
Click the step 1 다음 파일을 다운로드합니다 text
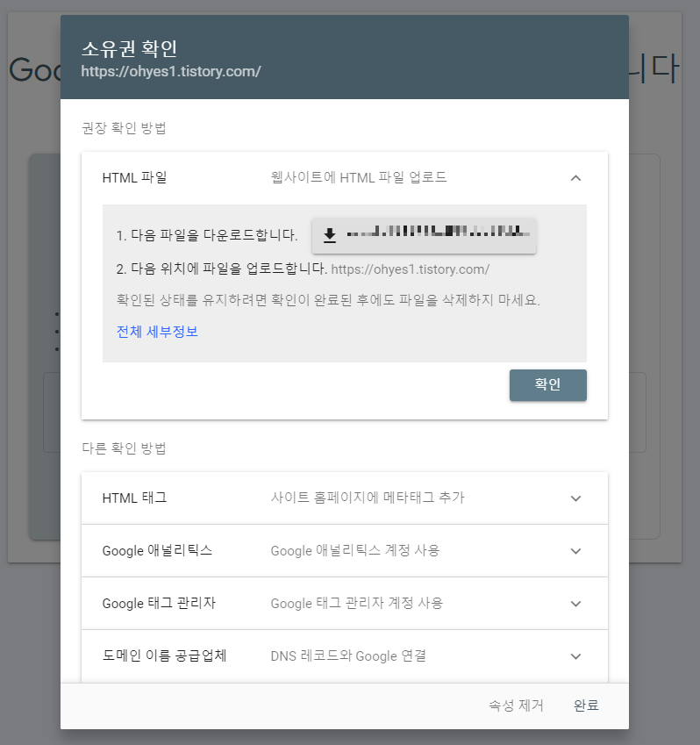click(207, 235)
